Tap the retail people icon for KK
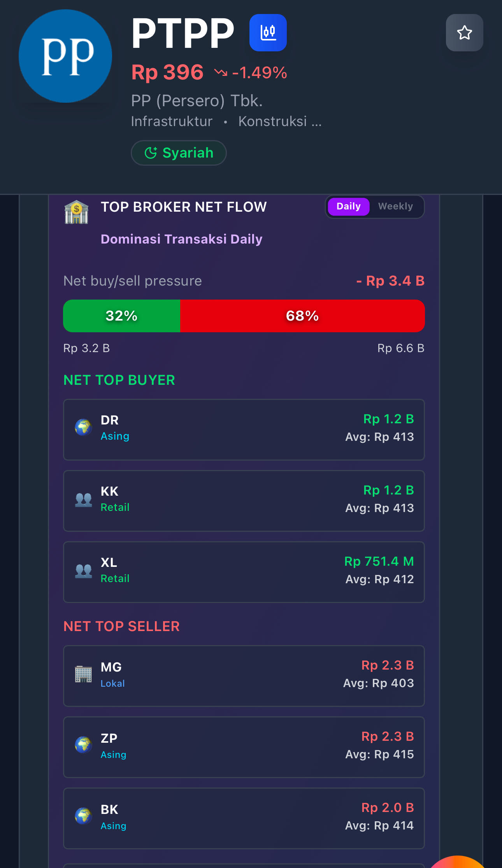The height and width of the screenshot is (868, 502). point(83,499)
